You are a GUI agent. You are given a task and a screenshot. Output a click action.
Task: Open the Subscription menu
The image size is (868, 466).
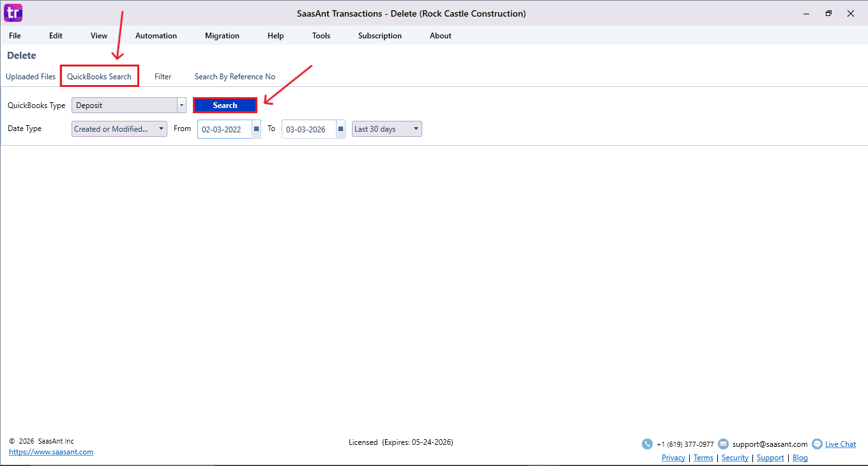pos(379,36)
